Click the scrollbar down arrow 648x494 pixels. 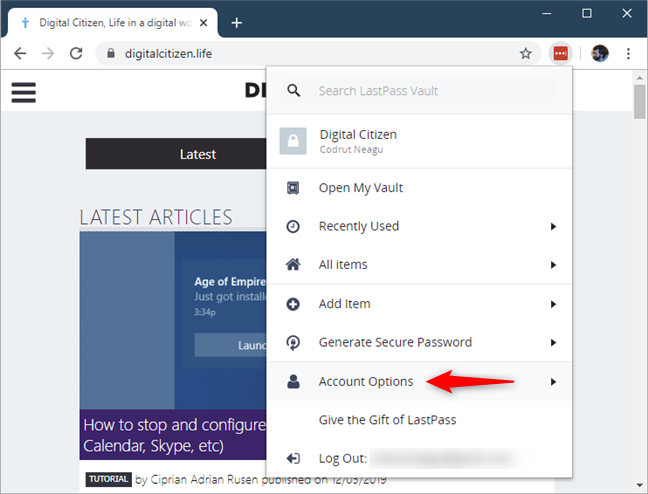[640, 486]
